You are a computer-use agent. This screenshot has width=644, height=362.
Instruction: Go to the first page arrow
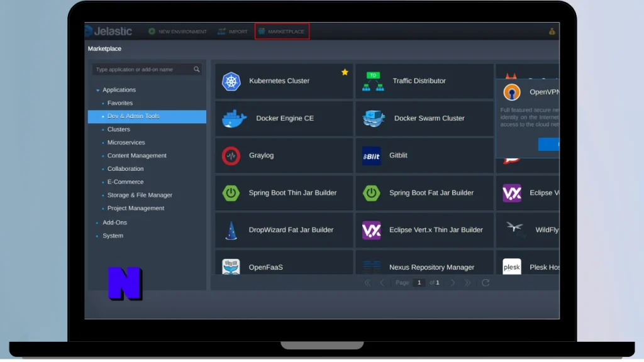tap(367, 283)
